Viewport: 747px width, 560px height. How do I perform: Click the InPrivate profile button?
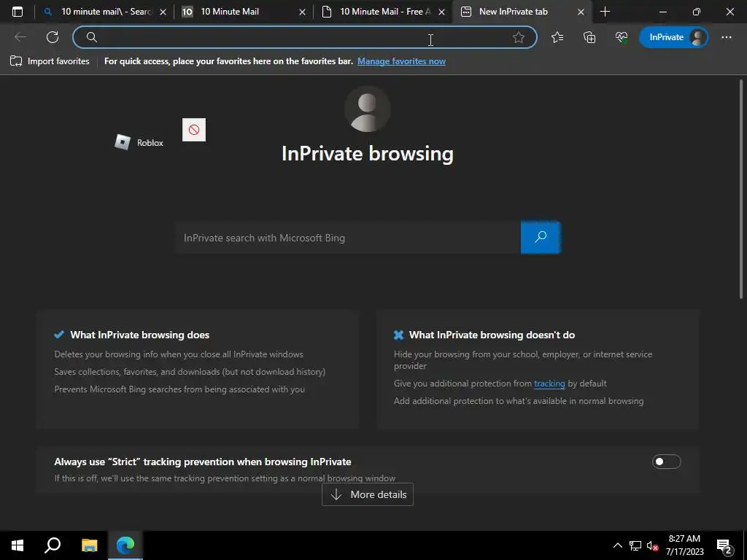tap(673, 37)
